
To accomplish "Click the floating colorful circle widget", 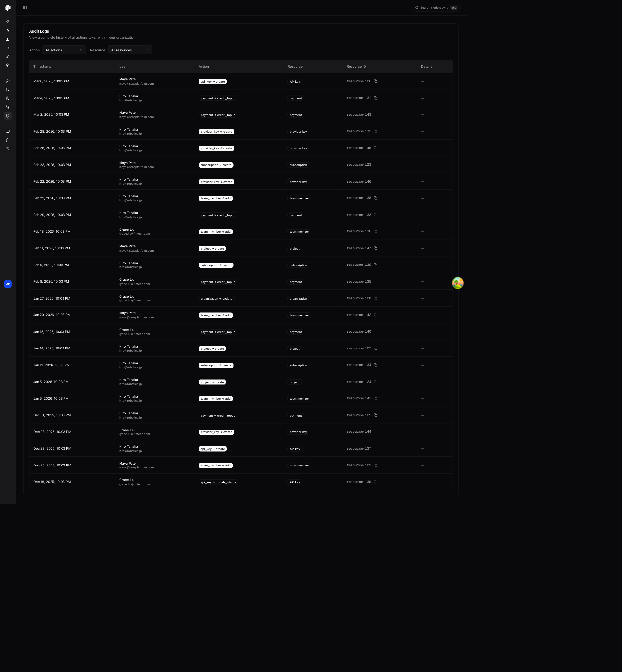I will (x=457, y=283).
